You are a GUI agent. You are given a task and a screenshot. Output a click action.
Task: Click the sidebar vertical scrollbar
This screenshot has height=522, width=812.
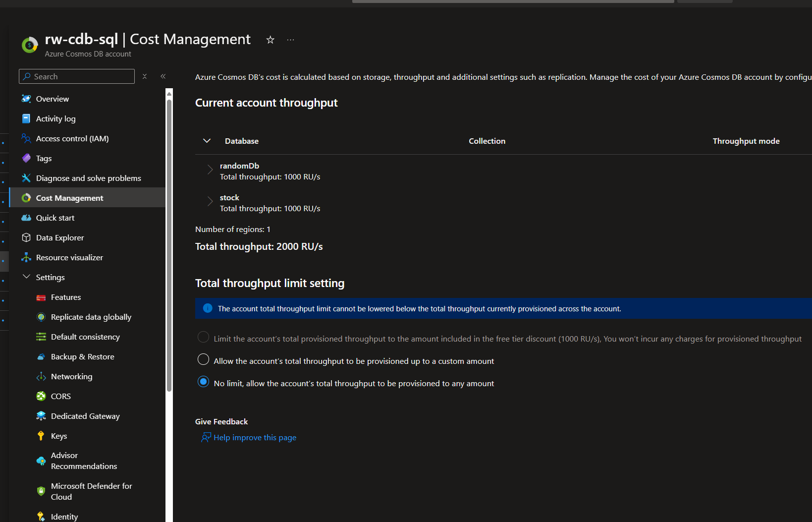(x=169, y=245)
